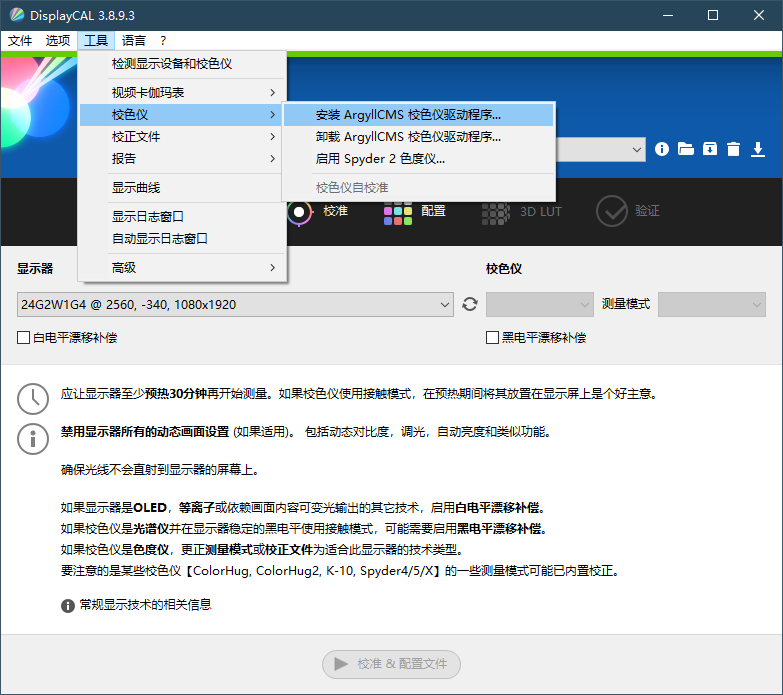Select 启用 Spyder 2 色度仪

(x=418, y=158)
